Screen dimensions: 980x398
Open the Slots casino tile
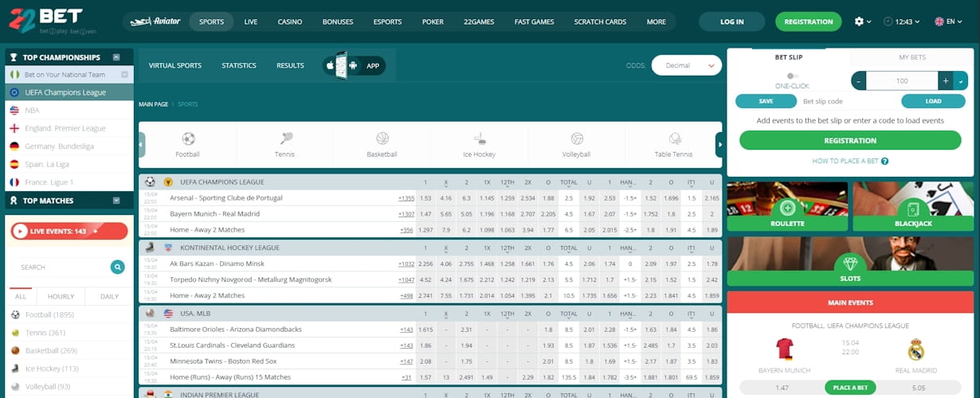point(850,261)
